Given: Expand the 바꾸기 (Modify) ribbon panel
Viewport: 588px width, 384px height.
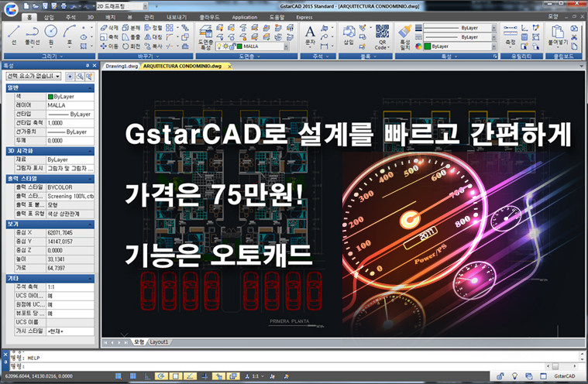Looking at the screenshot, I should pyautogui.click(x=146, y=57).
